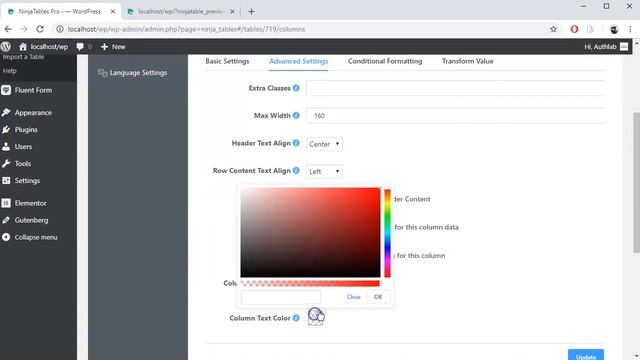Open the browser three-dot menu
Viewport: 640px width, 360px height.
(x=630, y=29)
